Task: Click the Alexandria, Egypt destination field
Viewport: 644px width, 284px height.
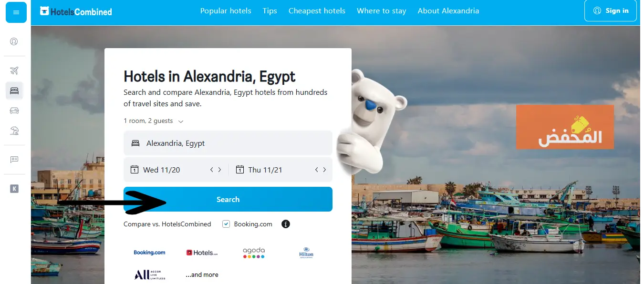Action: tap(228, 143)
